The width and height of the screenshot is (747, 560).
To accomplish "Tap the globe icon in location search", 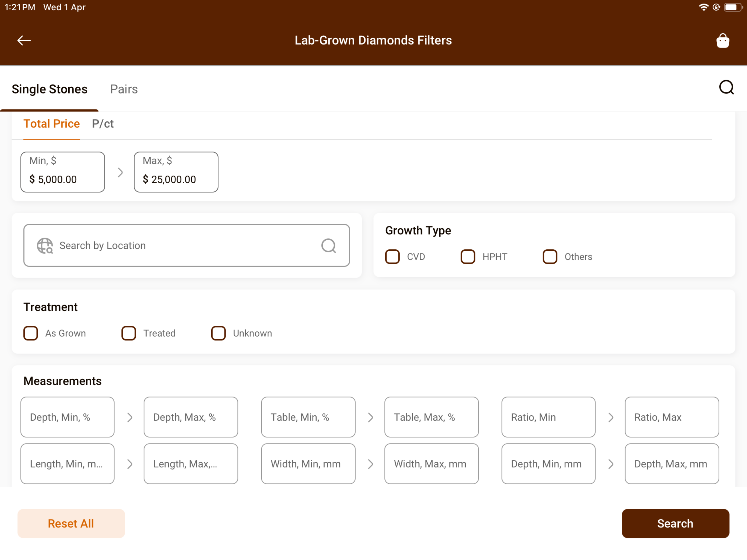I will 45,246.
